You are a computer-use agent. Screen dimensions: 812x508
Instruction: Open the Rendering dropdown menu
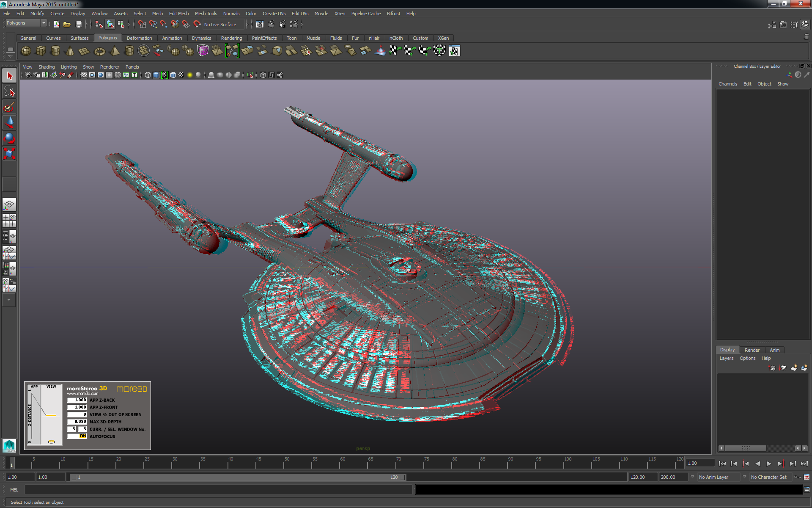(x=232, y=37)
